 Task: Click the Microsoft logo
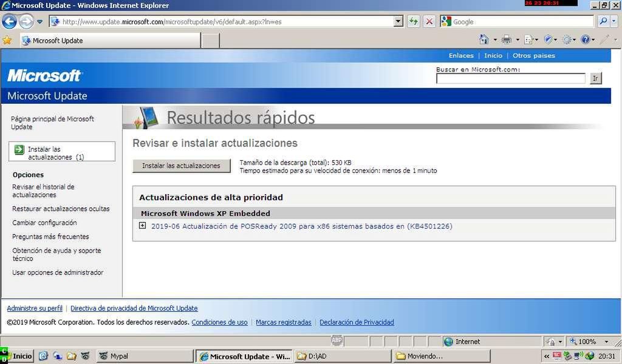[x=44, y=75]
